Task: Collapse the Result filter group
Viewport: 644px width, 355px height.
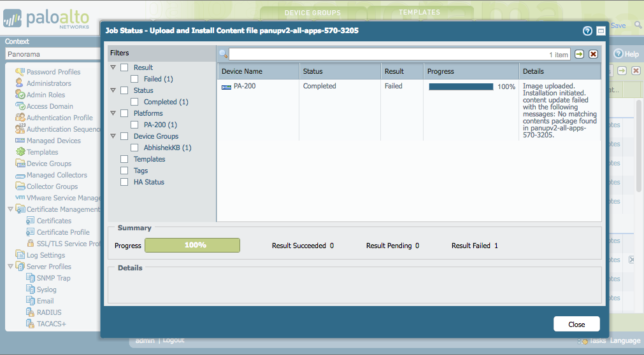Action: point(113,67)
